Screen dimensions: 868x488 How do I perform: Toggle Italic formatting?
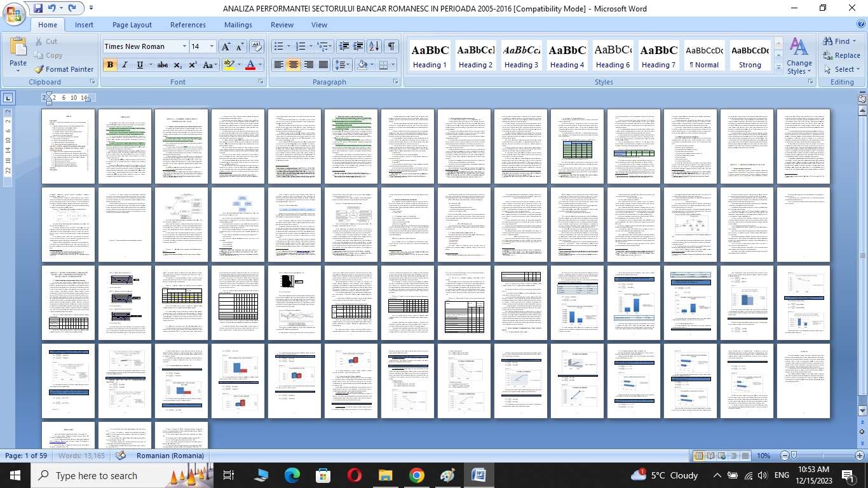coord(125,65)
